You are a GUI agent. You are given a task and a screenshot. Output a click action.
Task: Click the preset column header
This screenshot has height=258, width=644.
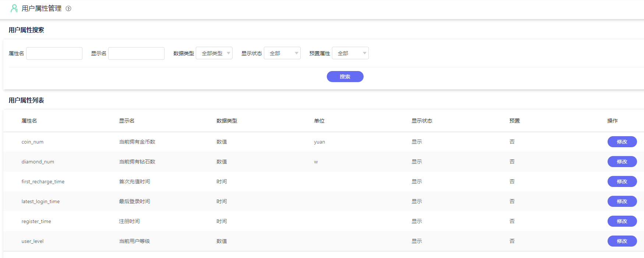[514, 121]
